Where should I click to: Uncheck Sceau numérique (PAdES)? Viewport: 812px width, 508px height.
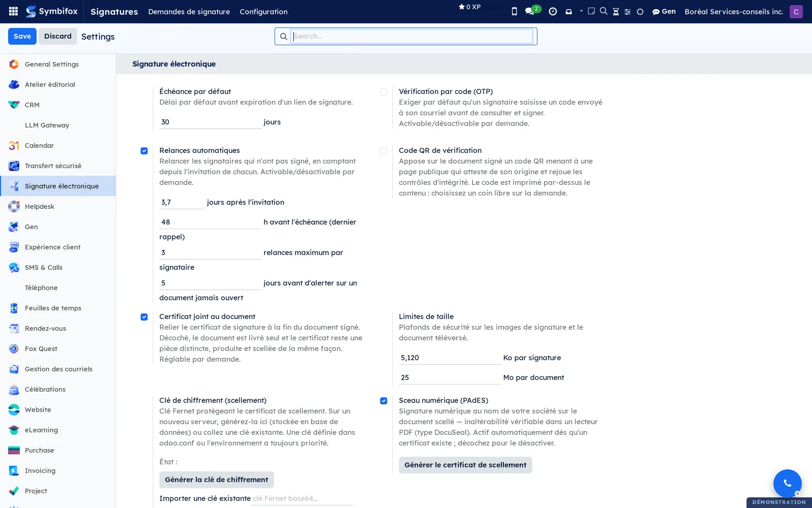point(384,401)
